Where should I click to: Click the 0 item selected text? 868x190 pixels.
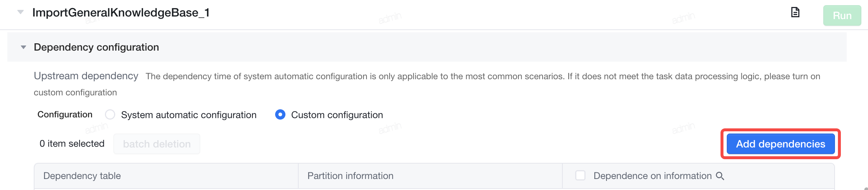(x=72, y=143)
